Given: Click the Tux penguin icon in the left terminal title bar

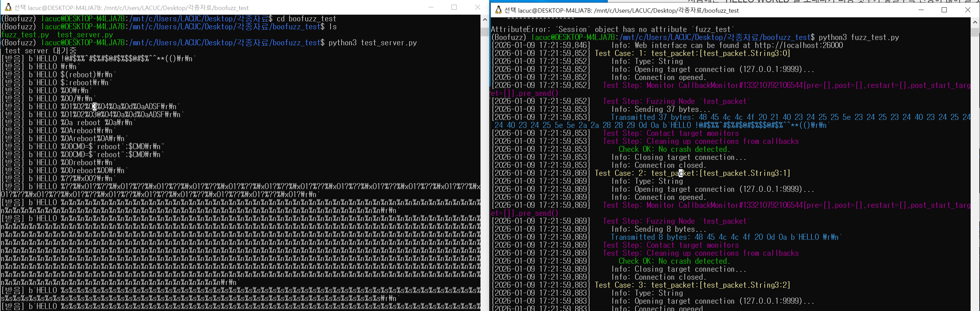Looking at the screenshot, I should [x=8, y=7].
